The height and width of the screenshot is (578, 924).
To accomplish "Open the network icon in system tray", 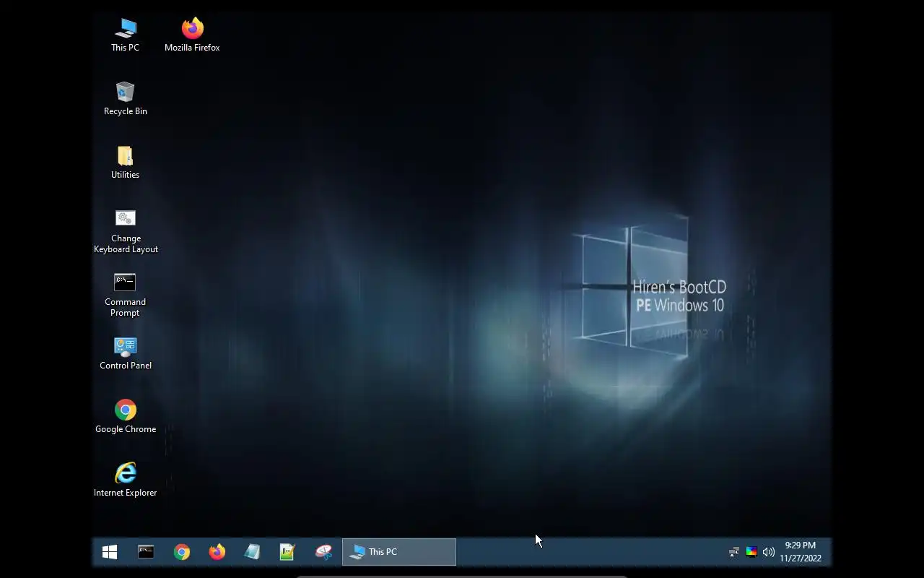I will [734, 552].
